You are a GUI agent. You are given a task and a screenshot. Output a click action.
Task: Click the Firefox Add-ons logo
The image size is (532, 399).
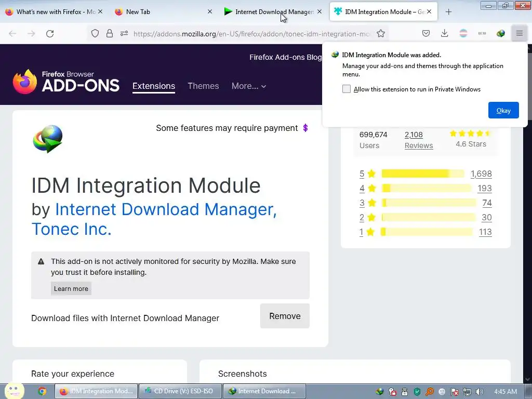point(66,82)
